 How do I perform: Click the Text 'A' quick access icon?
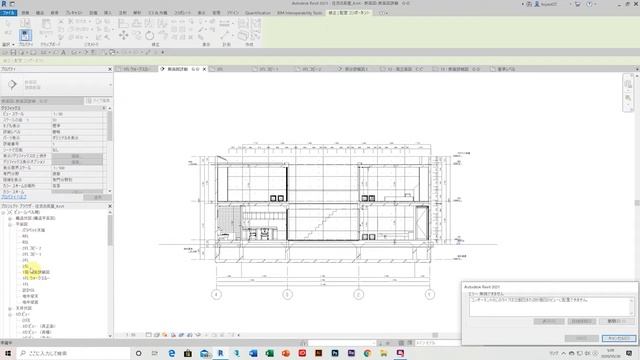tap(64, 52)
